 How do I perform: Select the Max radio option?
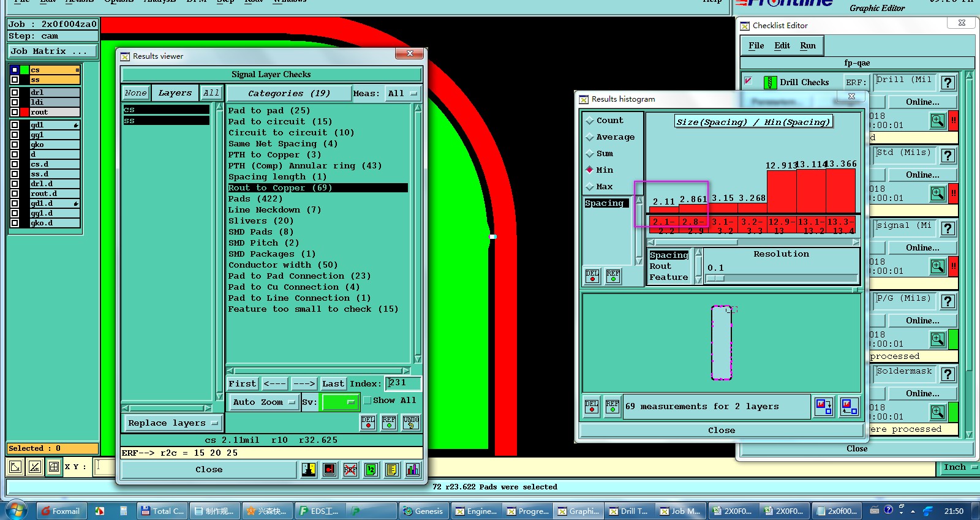pos(590,187)
